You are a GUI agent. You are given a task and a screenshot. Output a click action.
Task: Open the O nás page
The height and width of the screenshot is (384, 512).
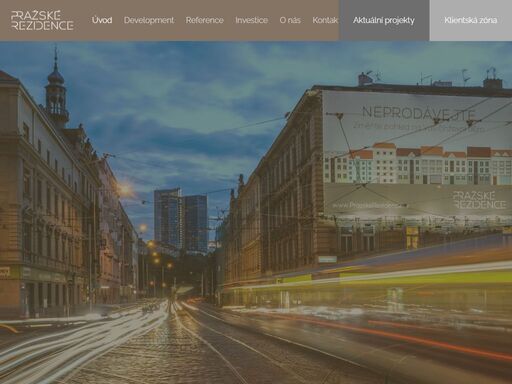pyautogui.click(x=290, y=20)
